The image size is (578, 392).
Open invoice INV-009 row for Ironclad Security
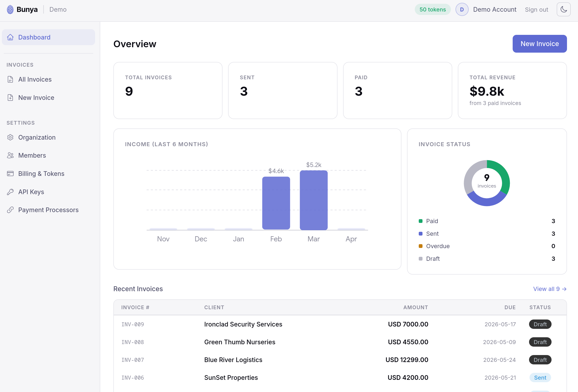pyautogui.click(x=243, y=324)
